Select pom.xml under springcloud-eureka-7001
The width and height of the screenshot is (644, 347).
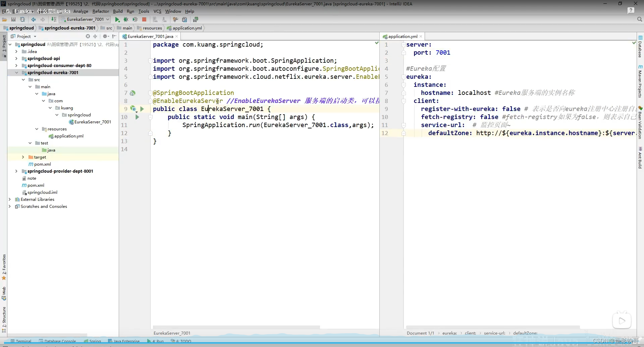click(40, 164)
